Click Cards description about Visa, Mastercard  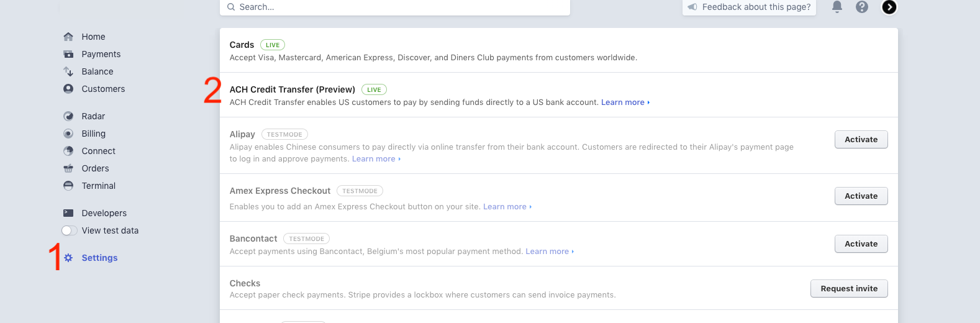433,58
